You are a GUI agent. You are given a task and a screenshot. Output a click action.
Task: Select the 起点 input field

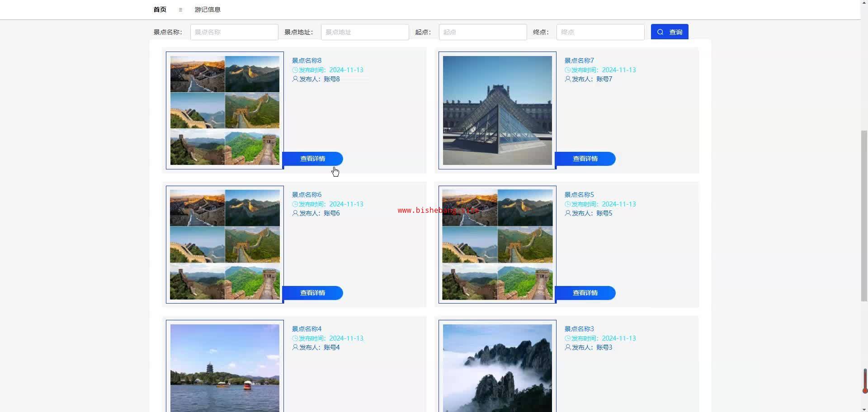[482, 32]
